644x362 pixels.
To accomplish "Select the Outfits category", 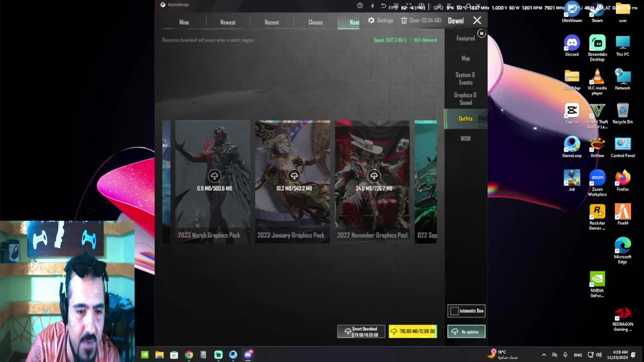I will (x=465, y=119).
